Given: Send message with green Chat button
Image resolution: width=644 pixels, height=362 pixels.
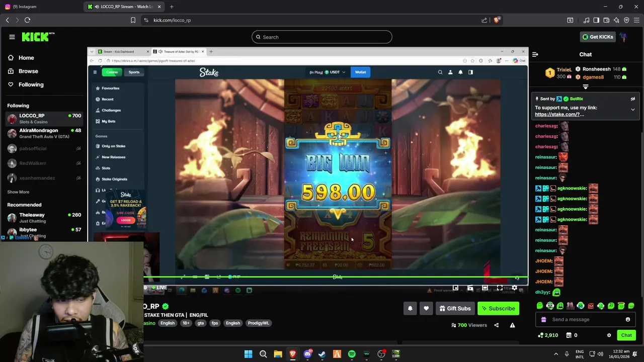Looking at the screenshot, I should (x=626, y=335).
